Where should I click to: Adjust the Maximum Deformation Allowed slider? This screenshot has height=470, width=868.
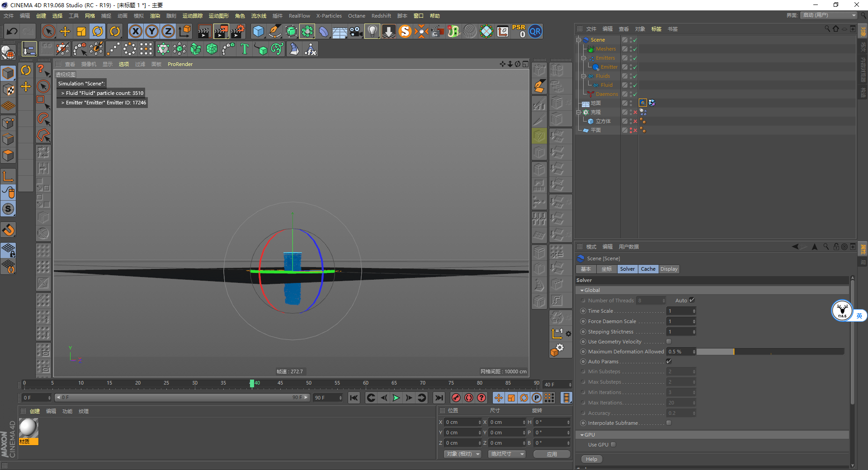coord(733,352)
